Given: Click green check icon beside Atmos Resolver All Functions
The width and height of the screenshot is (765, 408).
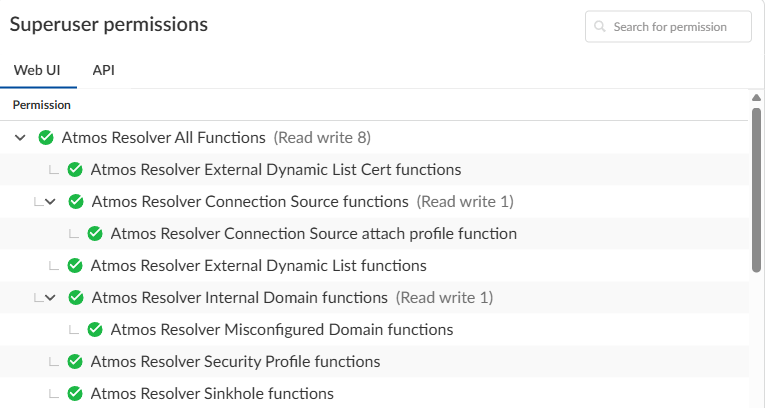Looking at the screenshot, I should pyautogui.click(x=45, y=138).
